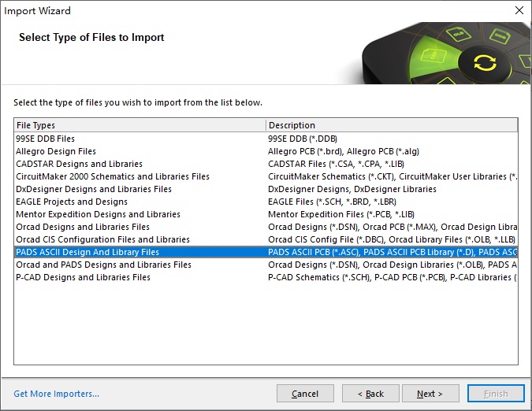The height and width of the screenshot is (411, 532).
Task: Click CADSTAR Files (*.CSA, *.CPA, *.LIB) description
Action: tap(336, 164)
